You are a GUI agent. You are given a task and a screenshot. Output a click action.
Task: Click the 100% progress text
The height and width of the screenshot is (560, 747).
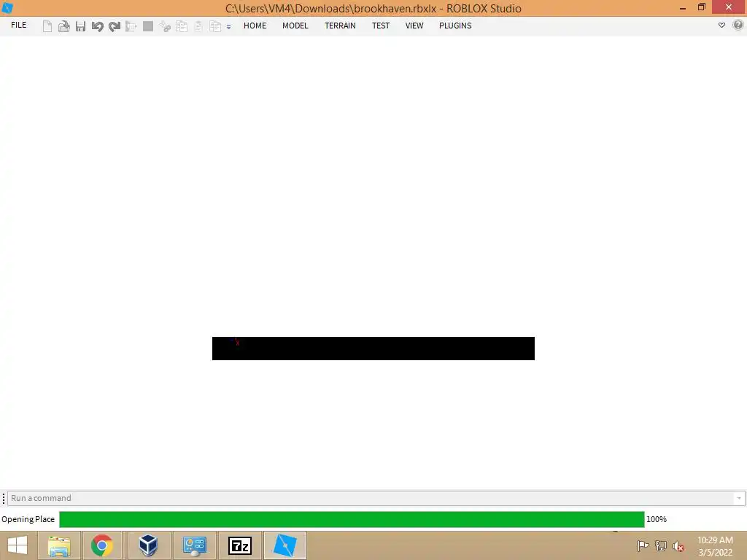657,519
